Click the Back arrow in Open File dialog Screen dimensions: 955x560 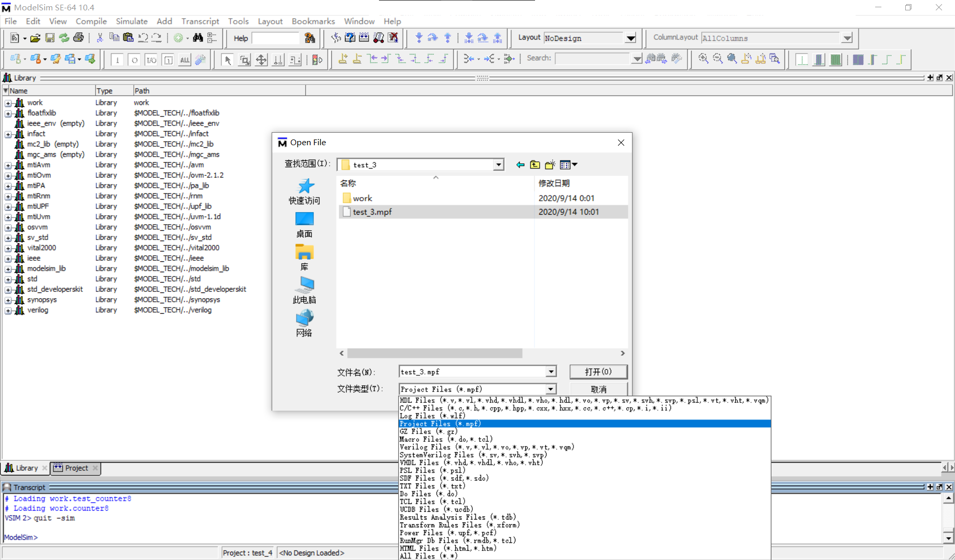click(x=520, y=165)
